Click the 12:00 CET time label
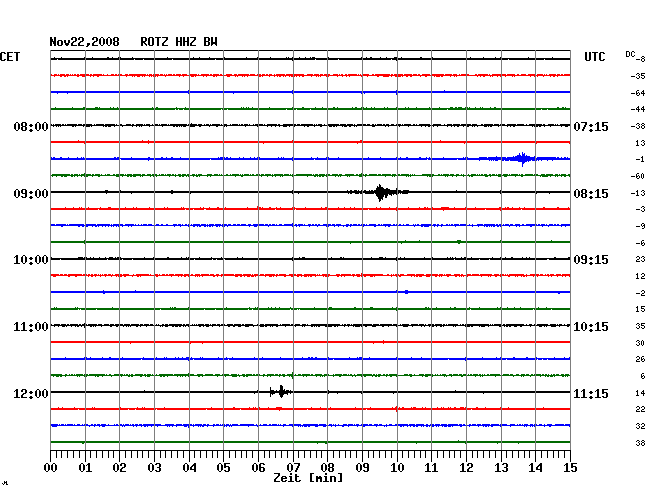This screenshot has height=494, width=650. (x=31, y=393)
